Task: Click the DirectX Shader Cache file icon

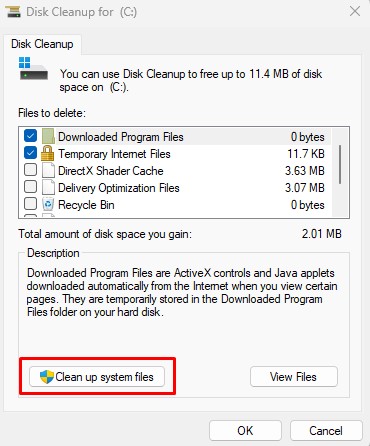Action: [48, 171]
